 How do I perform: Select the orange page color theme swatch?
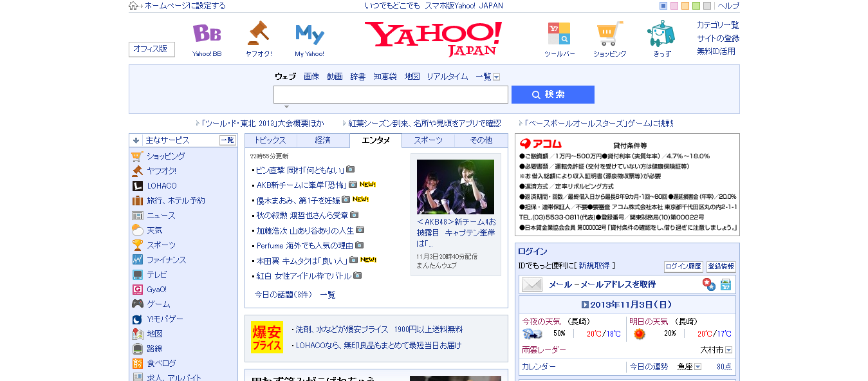click(x=685, y=6)
